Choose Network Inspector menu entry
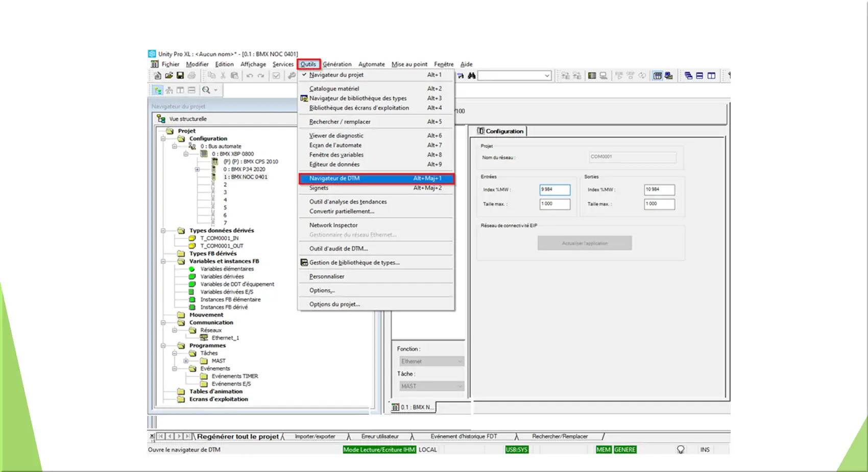Image resolution: width=868 pixels, height=472 pixels. (x=376, y=225)
